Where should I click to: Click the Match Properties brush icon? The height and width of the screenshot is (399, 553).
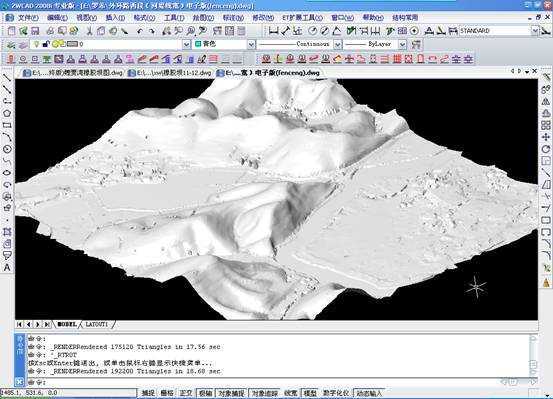tap(124, 31)
